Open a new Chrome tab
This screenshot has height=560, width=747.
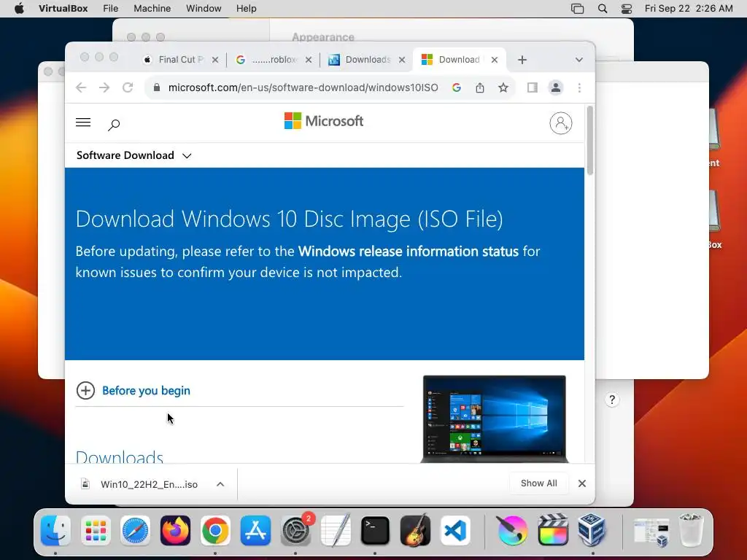pos(522,60)
